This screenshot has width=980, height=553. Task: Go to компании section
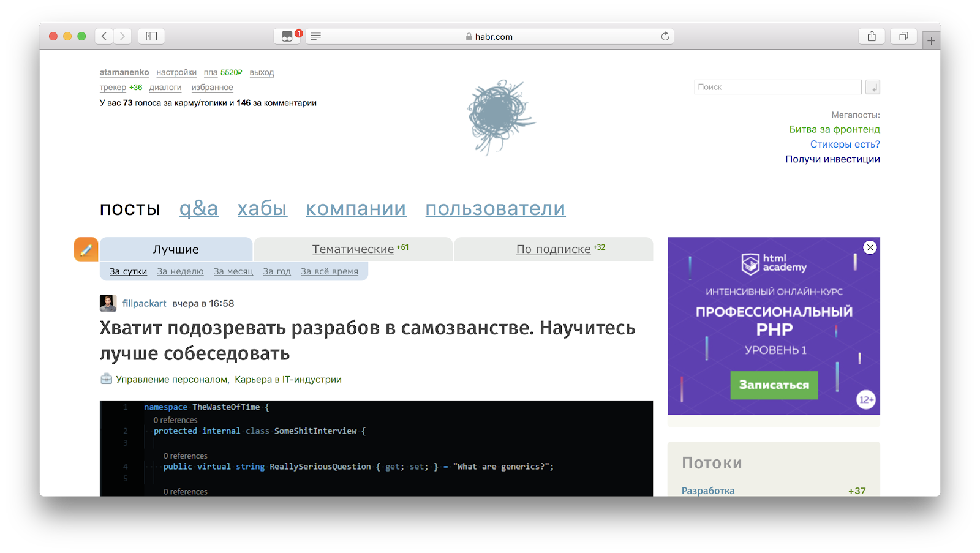point(356,209)
